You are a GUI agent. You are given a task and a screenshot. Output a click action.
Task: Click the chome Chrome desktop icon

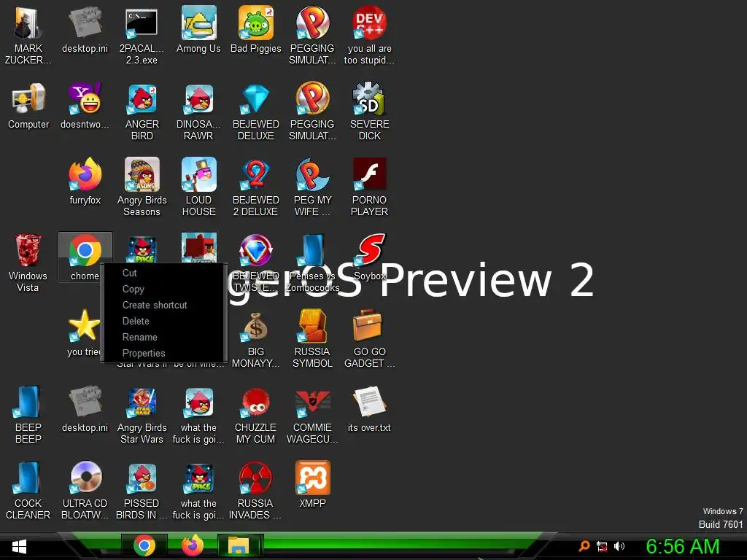85,257
